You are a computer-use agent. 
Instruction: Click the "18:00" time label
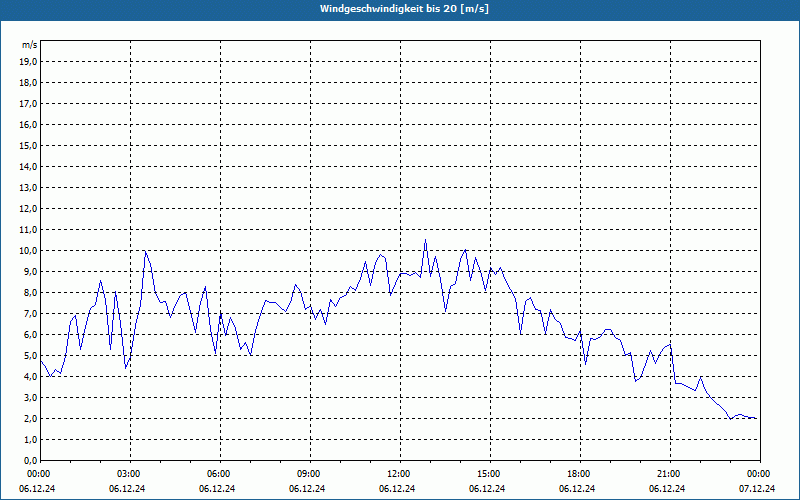tap(578, 474)
